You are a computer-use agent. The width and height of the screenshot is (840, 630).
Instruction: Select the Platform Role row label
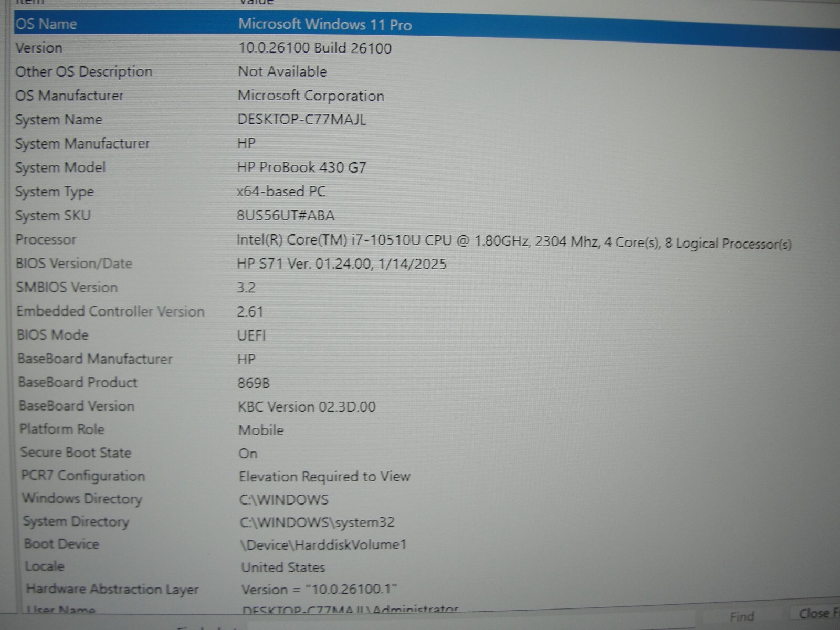tap(62, 429)
